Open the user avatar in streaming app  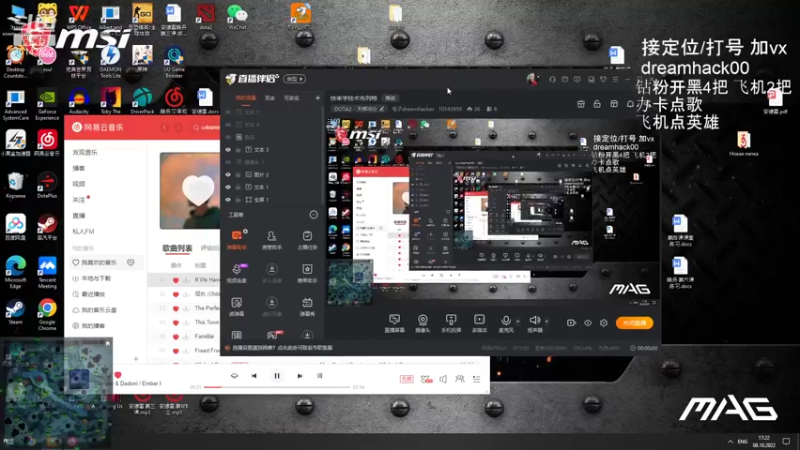click(x=533, y=79)
